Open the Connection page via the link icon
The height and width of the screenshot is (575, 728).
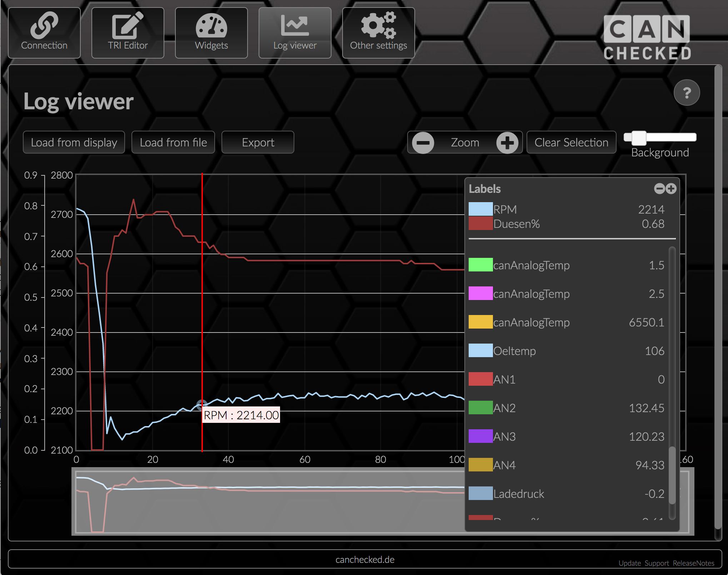(44, 26)
